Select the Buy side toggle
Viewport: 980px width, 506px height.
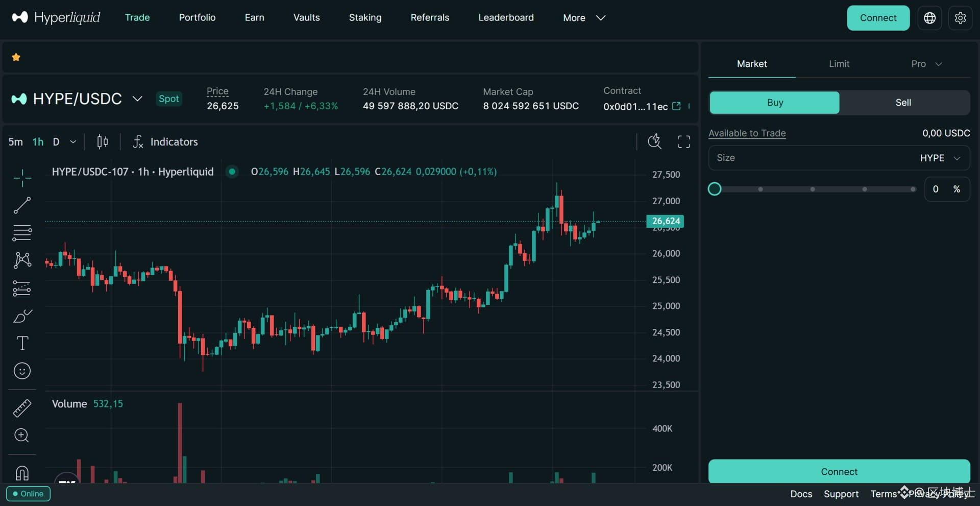pyautogui.click(x=774, y=103)
